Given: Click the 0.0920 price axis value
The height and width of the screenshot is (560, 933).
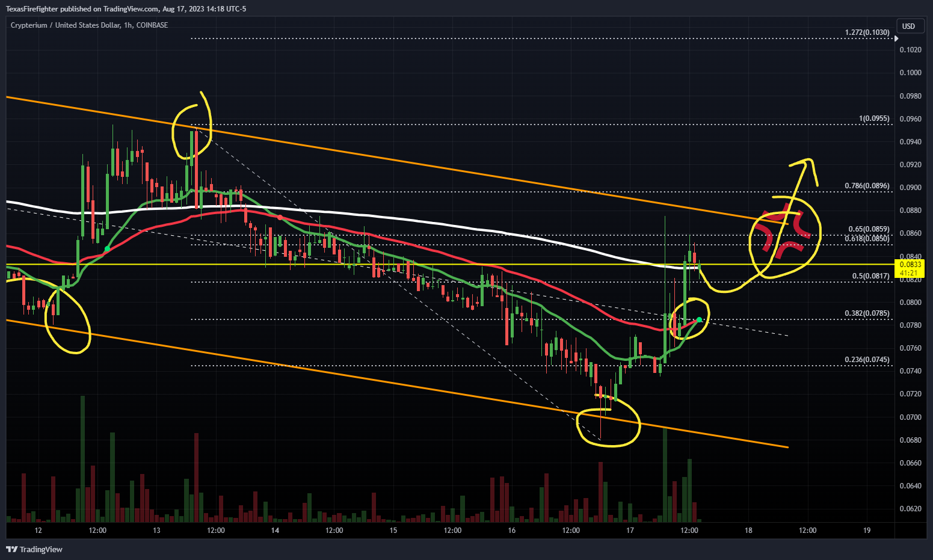Looking at the screenshot, I should (910, 164).
